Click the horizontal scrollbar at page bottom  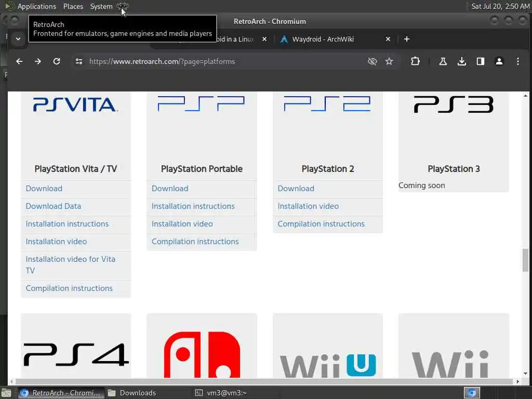(264, 382)
